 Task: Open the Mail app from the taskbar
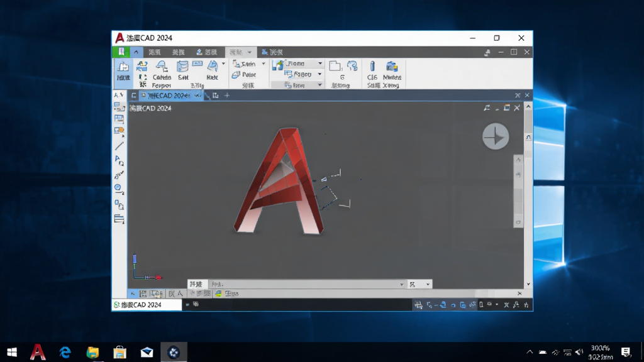click(x=147, y=352)
